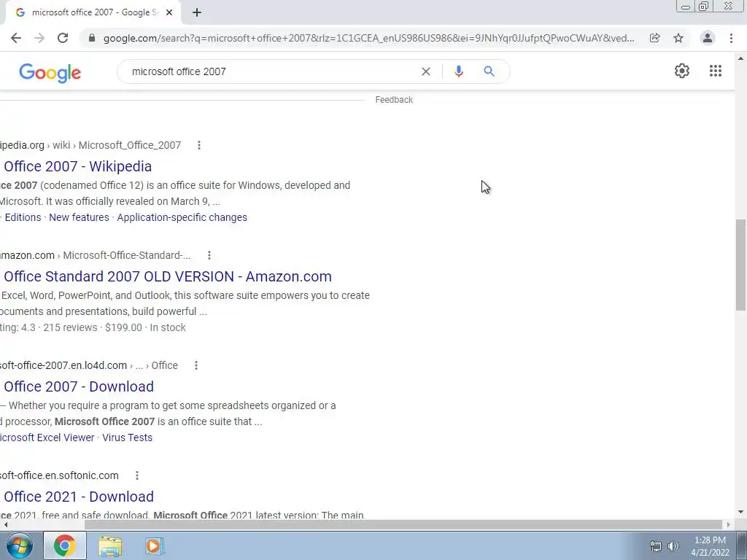
Task: Open Google quick settings gear
Action: click(682, 71)
